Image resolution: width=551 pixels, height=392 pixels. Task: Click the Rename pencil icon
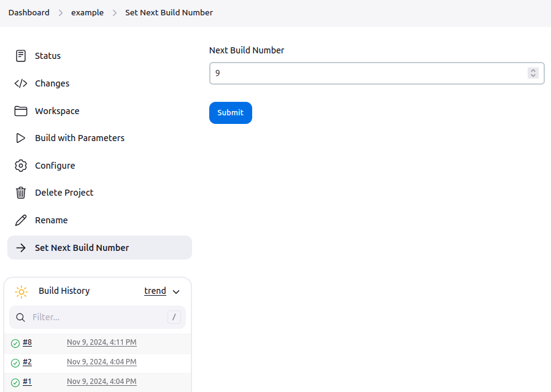point(21,220)
